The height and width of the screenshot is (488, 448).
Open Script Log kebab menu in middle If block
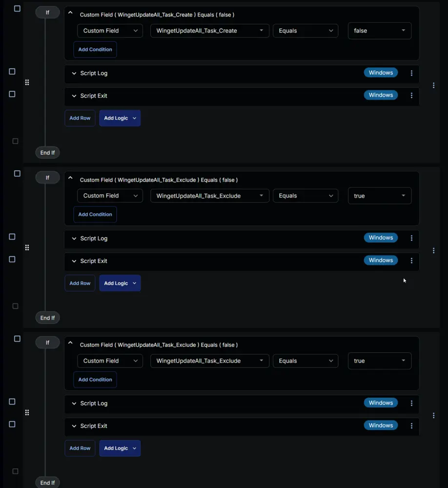pos(411,238)
